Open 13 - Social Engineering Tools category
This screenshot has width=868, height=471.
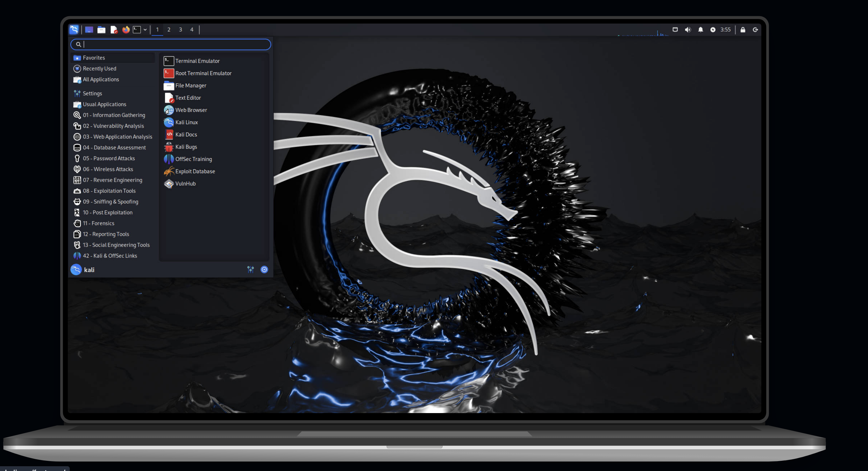[x=113, y=245]
